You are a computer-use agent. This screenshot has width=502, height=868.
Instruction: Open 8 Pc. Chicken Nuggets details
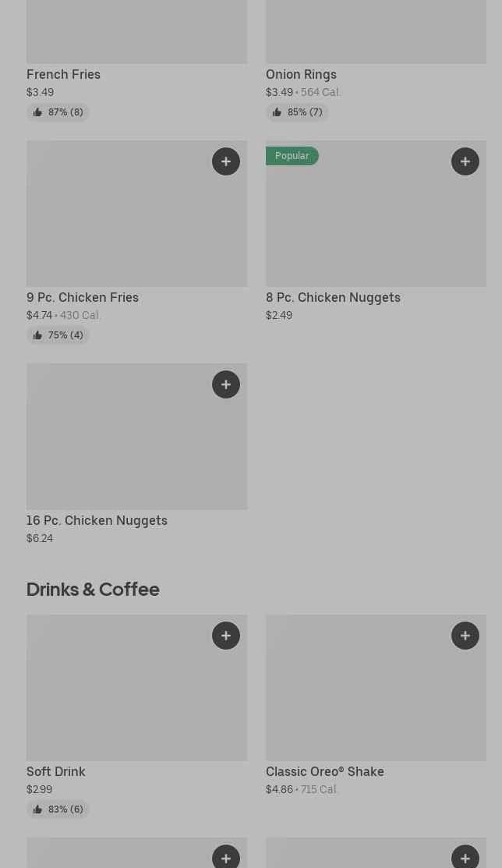(x=333, y=297)
